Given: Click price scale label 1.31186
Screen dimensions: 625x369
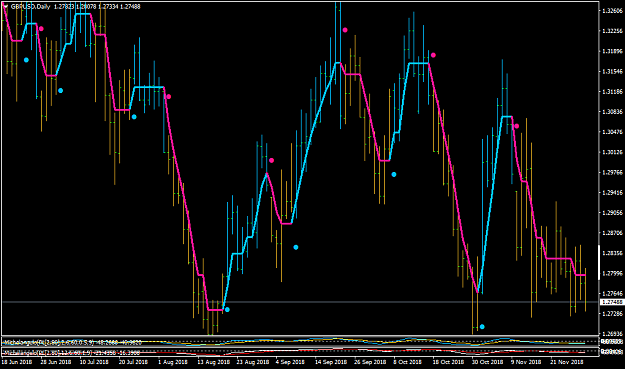Looking at the screenshot, I should [612, 92].
